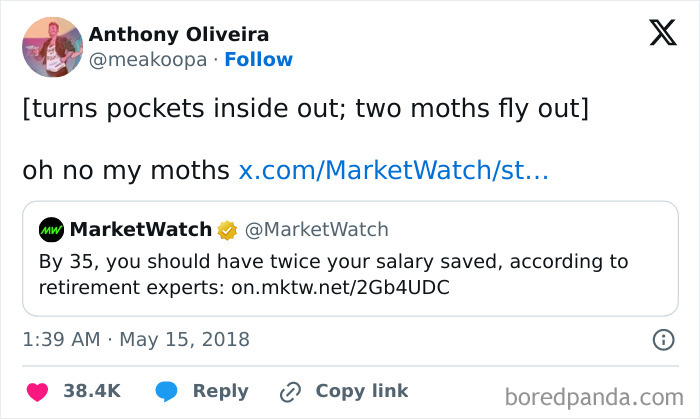
Task: Click the @MarketWatch handle in quoted tweet
Action: pos(316,230)
